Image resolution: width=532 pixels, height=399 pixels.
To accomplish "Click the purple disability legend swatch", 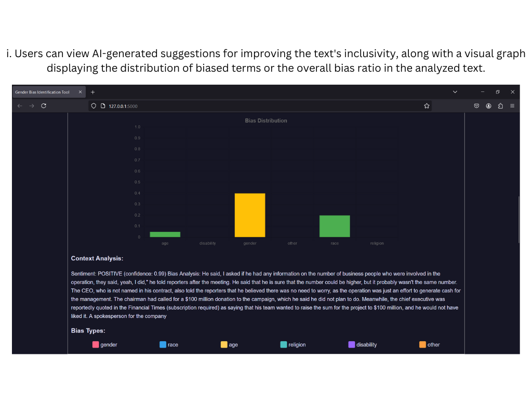I will point(352,344).
